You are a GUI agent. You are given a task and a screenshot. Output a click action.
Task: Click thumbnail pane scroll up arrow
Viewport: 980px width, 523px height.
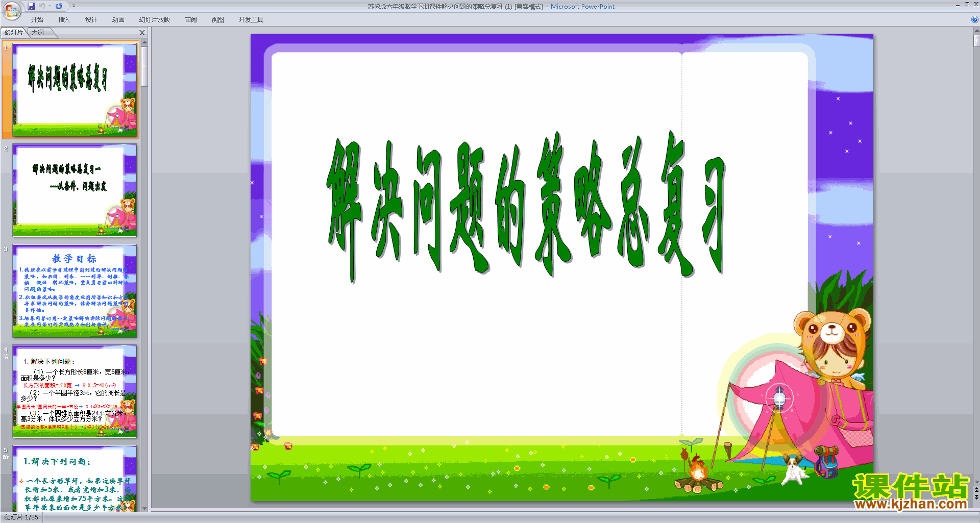tap(144, 42)
